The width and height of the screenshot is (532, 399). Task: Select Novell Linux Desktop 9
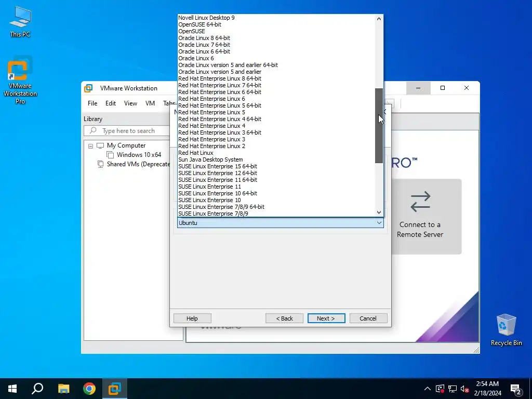click(x=207, y=18)
